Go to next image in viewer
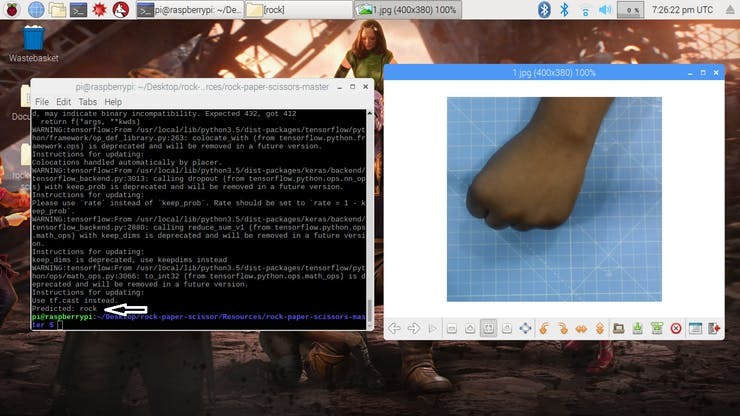This screenshot has width=740, height=416. 413,328
